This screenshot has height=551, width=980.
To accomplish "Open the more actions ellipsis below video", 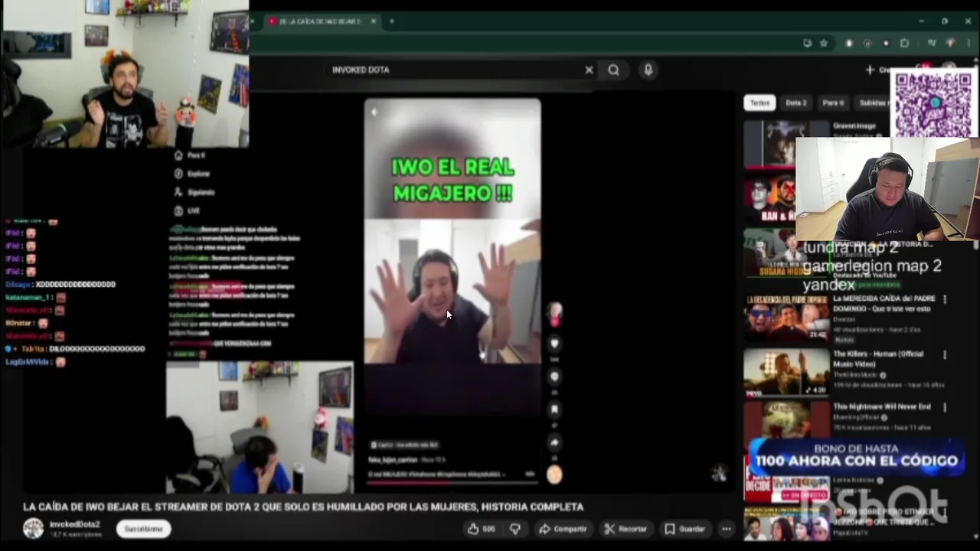I will coord(726,529).
